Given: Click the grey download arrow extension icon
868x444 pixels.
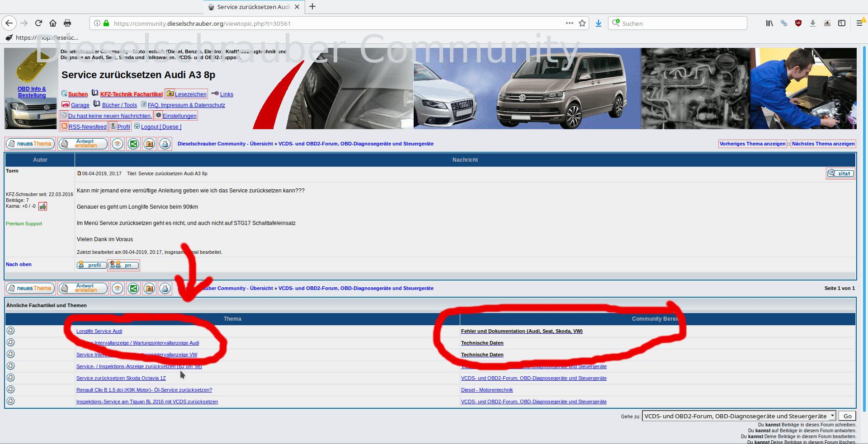Looking at the screenshot, I should click(x=813, y=23).
